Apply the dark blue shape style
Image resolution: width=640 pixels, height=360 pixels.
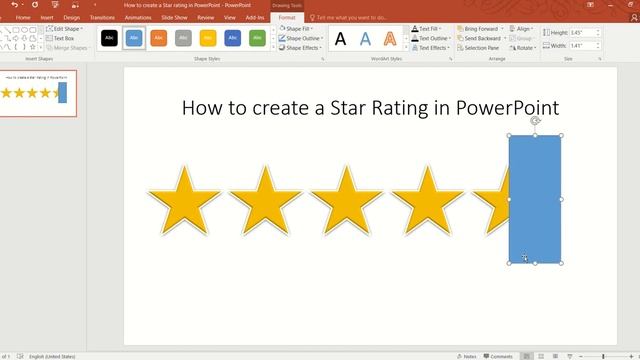click(x=233, y=38)
